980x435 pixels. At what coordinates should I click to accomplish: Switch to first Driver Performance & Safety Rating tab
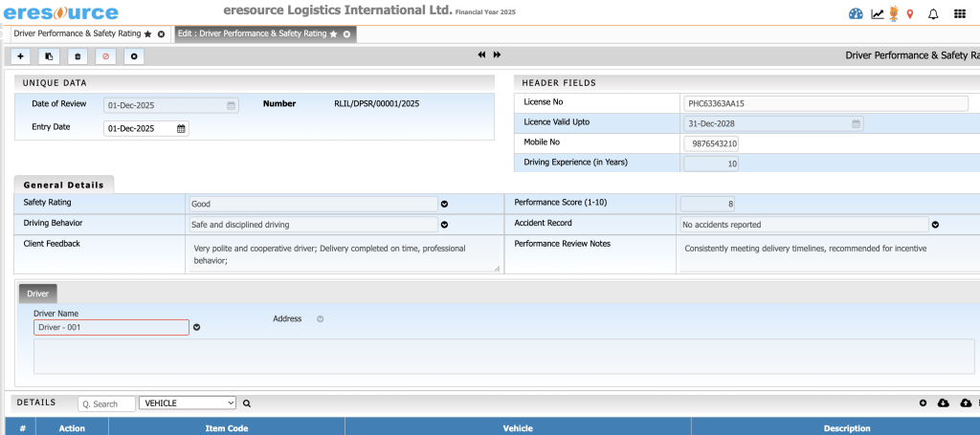(x=75, y=33)
